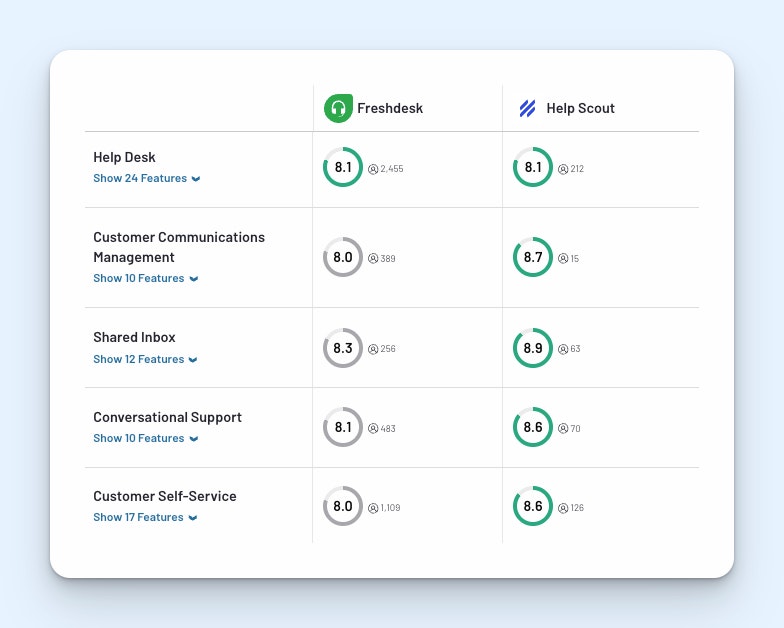Click the Freshdesk headset logo icon
Viewport: 784px width, 628px height.
pos(338,108)
